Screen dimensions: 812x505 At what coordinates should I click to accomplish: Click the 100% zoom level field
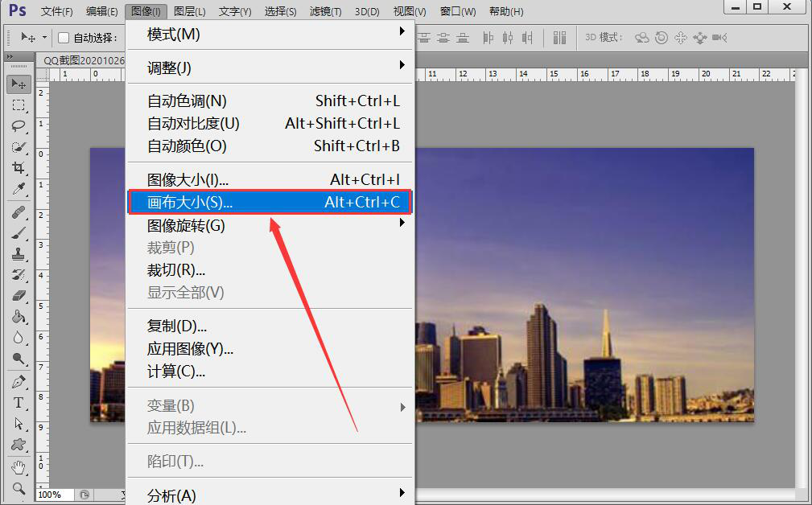tap(55, 495)
